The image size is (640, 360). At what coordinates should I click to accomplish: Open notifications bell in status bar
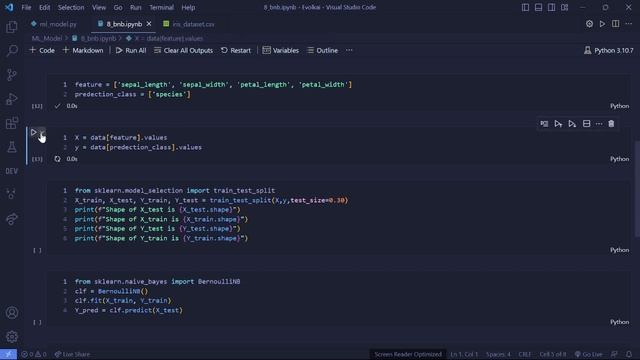click(629, 354)
